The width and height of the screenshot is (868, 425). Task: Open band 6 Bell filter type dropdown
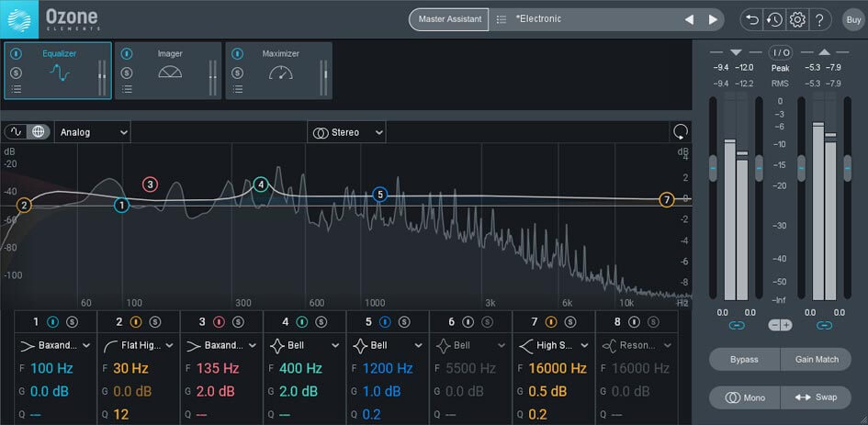(x=470, y=345)
